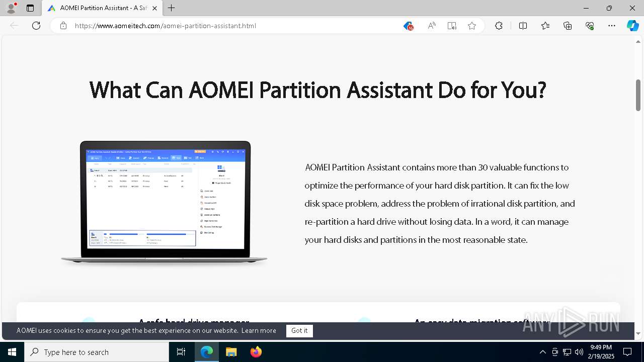The height and width of the screenshot is (362, 644).
Task: Add page to favorites with star icon
Action: click(x=472, y=26)
